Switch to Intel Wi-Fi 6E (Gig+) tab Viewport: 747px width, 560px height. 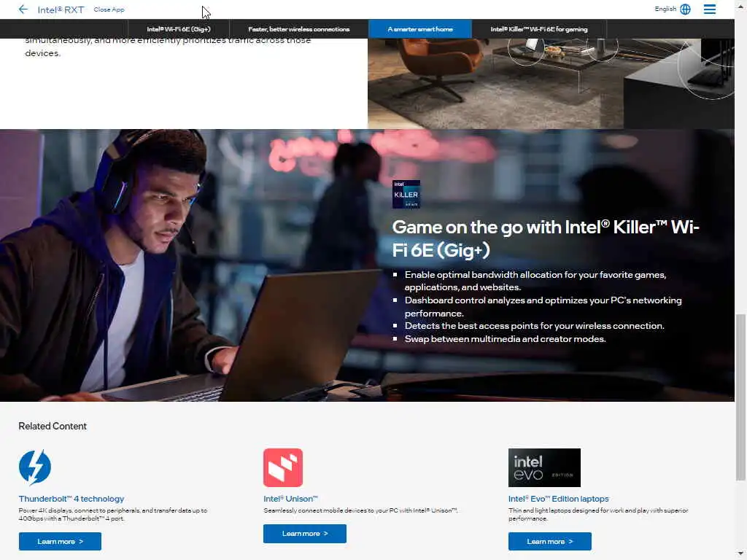(179, 29)
